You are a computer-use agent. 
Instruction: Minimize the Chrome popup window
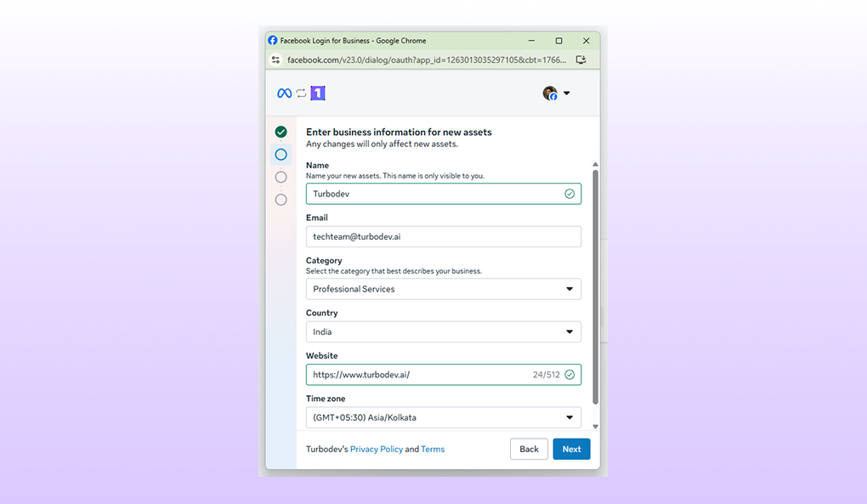tap(531, 40)
